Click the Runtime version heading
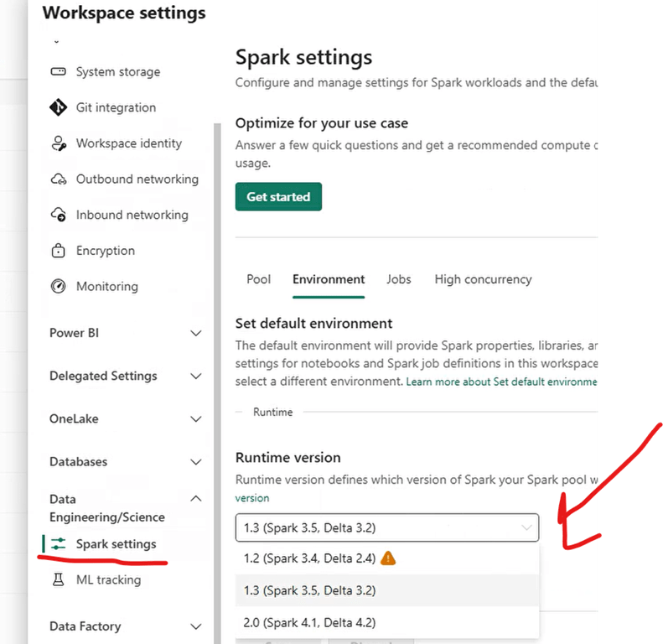Image resolution: width=663 pixels, height=644 pixels. coord(288,457)
